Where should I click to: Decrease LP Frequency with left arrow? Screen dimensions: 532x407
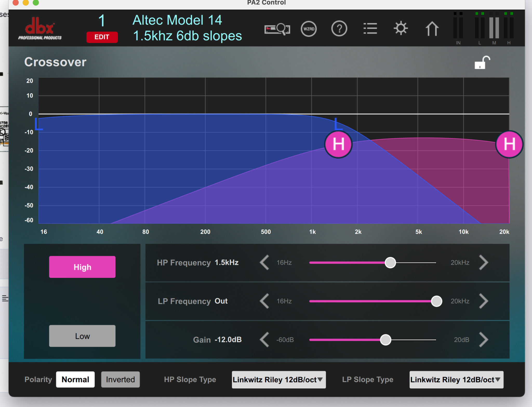[x=264, y=301]
